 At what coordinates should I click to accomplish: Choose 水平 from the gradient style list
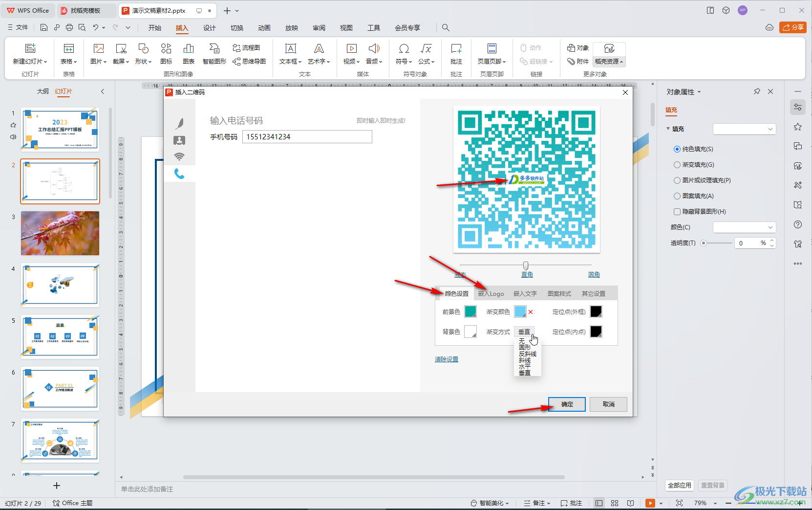coord(525,367)
